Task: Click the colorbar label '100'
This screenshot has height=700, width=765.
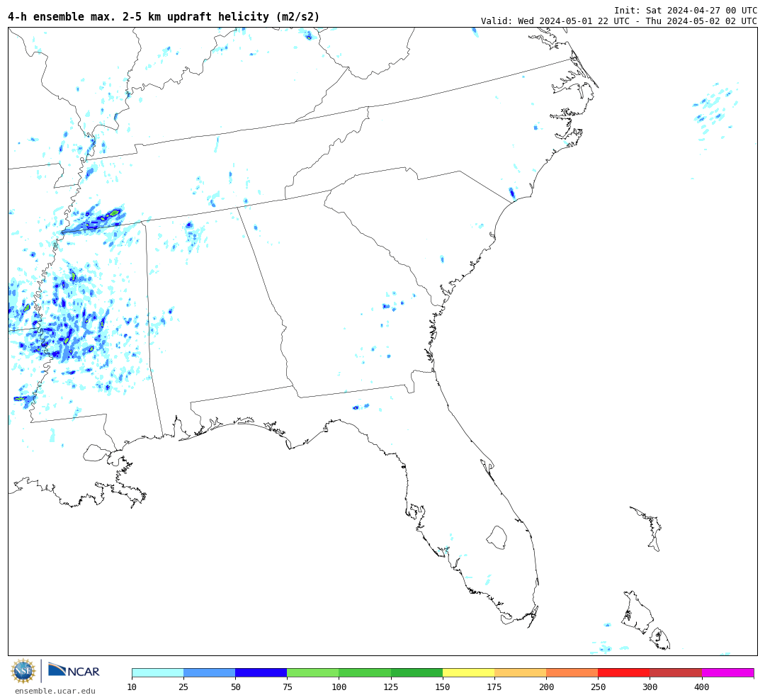Action: pyautogui.click(x=339, y=687)
